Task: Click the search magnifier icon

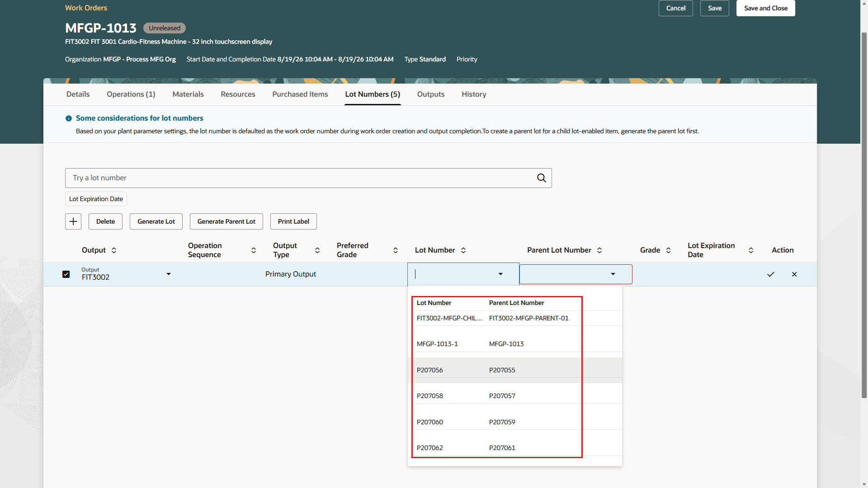Action: (x=541, y=178)
